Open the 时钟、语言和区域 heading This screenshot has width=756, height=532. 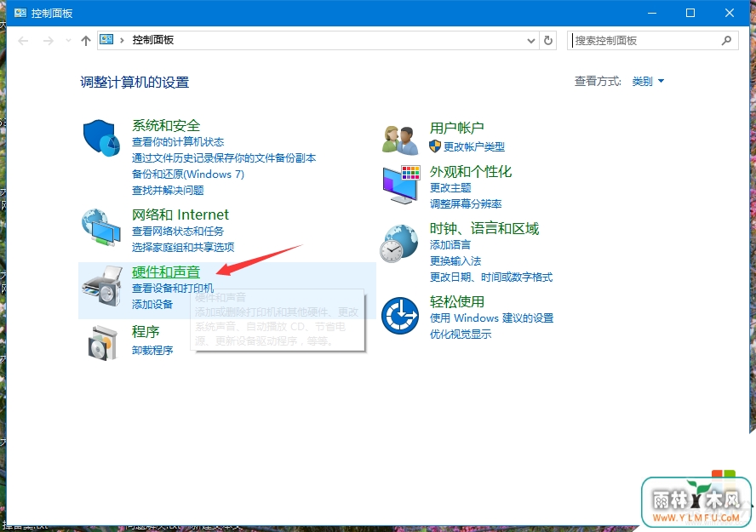484,228
